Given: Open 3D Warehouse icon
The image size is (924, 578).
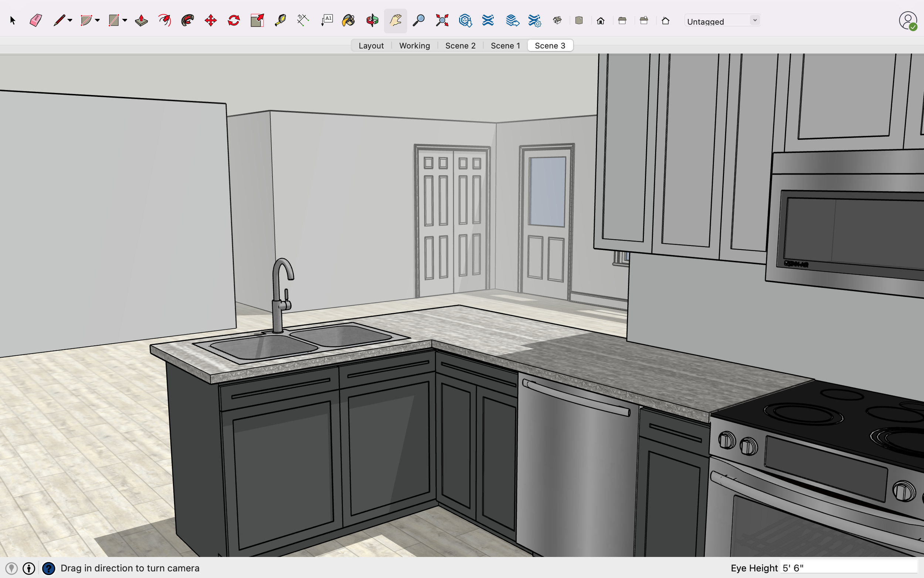Looking at the screenshot, I should tap(465, 20).
